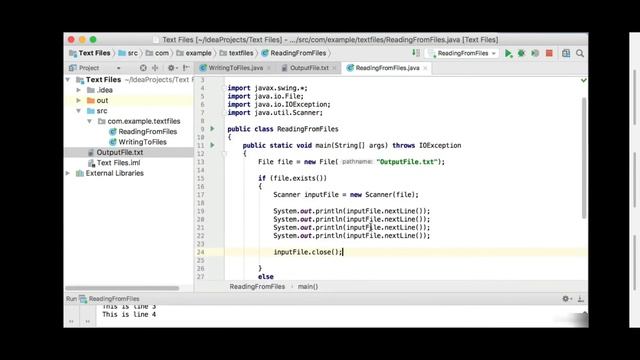Collapse the src folder
This screenshot has width=640, height=360.
pos(79,111)
